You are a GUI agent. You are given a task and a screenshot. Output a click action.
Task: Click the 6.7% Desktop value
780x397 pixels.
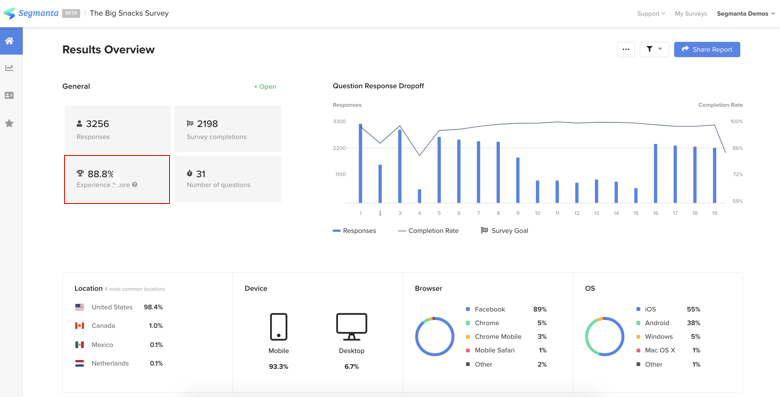pos(352,367)
